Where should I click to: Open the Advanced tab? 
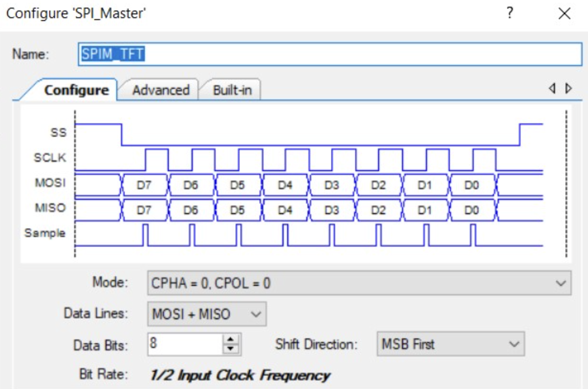pyautogui.click(x=161, y=90)
